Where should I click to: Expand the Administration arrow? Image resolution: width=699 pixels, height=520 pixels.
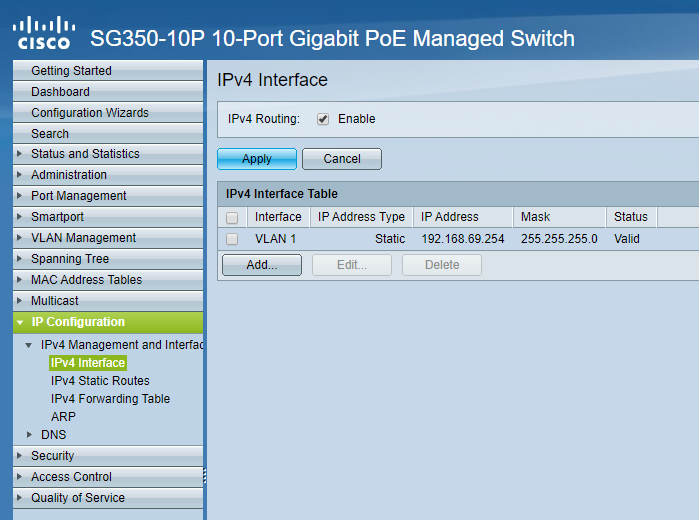click(x=19, y=174)
